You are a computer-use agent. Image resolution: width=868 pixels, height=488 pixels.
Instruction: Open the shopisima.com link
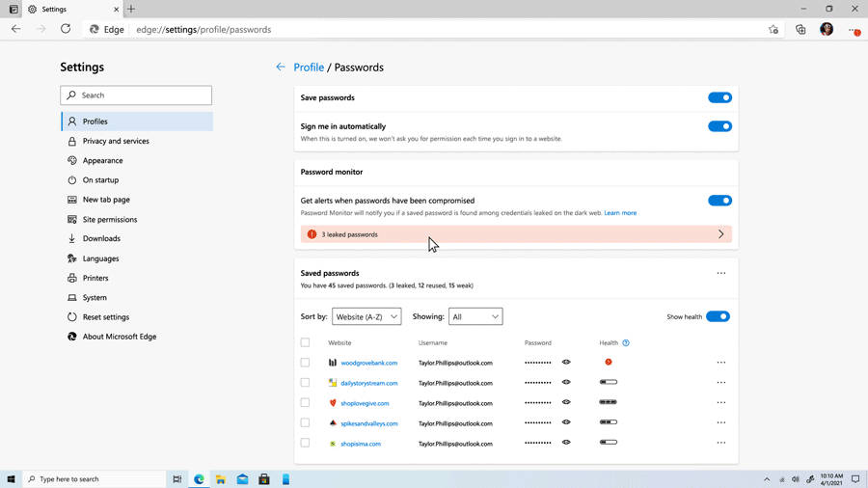pyautogui.click(x=361, y=444)
